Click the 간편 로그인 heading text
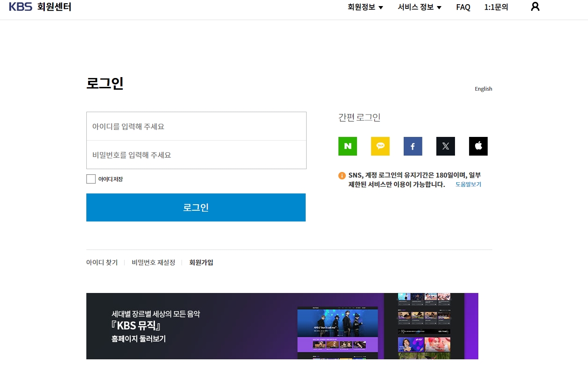The height and width of the screenshot is (371, 588). tap(359, 117)
